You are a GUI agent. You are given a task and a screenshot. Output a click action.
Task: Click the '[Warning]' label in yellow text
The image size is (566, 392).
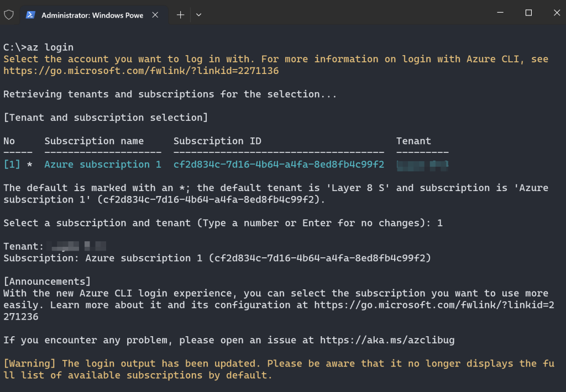click(x=30, y=363)
